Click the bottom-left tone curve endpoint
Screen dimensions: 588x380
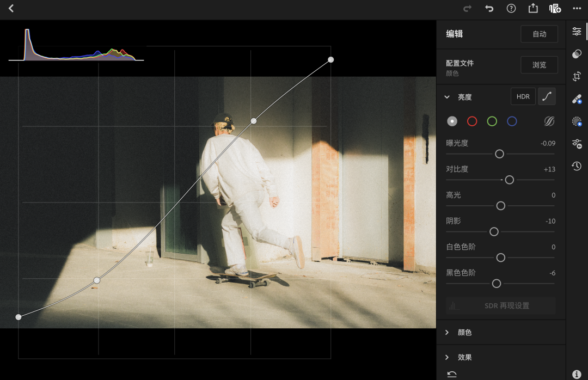pos(19,317)
